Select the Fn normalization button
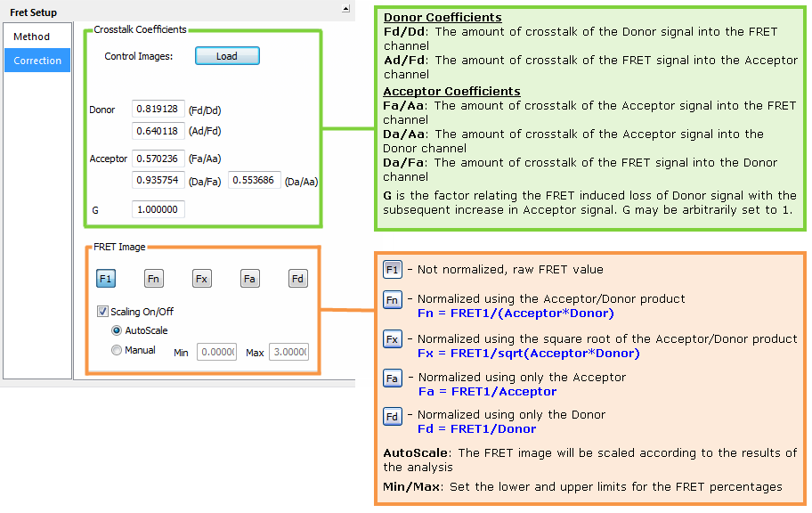Image resolution: width=812 pixels, height=513 pixels. (154, 279)
